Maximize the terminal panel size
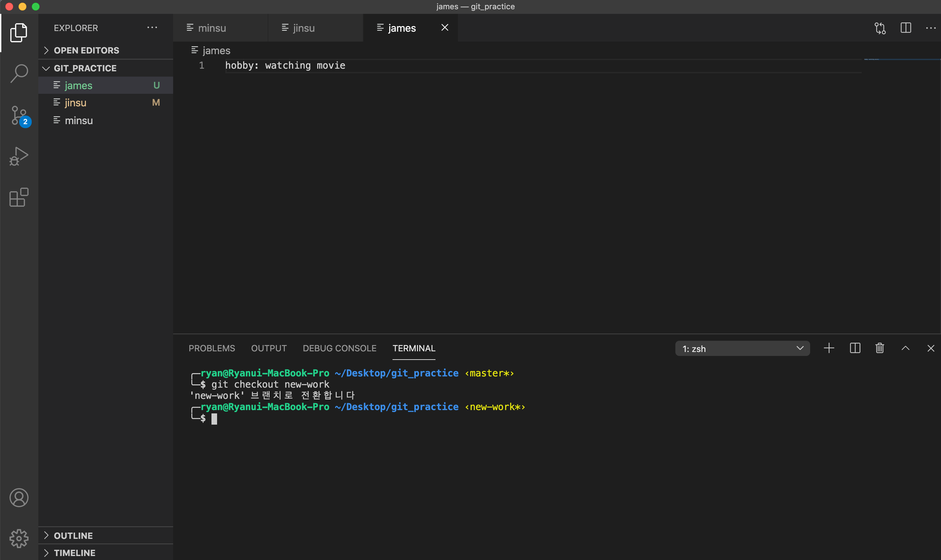The height and width of the screenshot is (560, 941). pyautogui.click(x=905, y=348)
